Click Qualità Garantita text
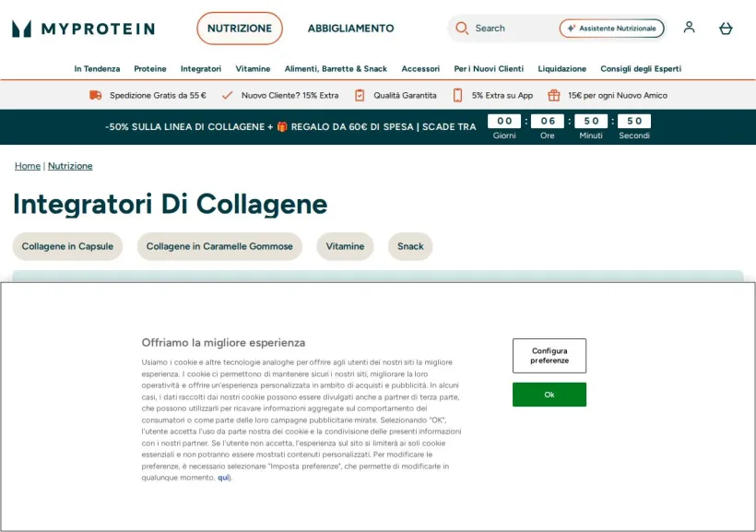The image size is (756, 532). tap(405, 96)
